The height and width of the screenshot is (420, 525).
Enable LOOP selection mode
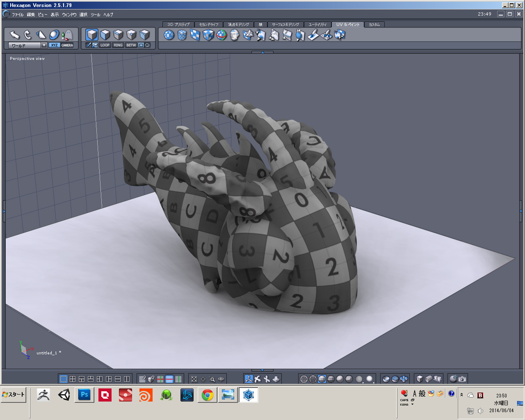tap(105, 45)
